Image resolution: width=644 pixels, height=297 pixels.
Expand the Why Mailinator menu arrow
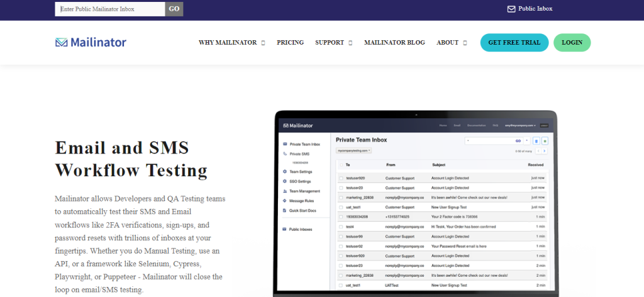pyautogui.click(x=264, y=43)
